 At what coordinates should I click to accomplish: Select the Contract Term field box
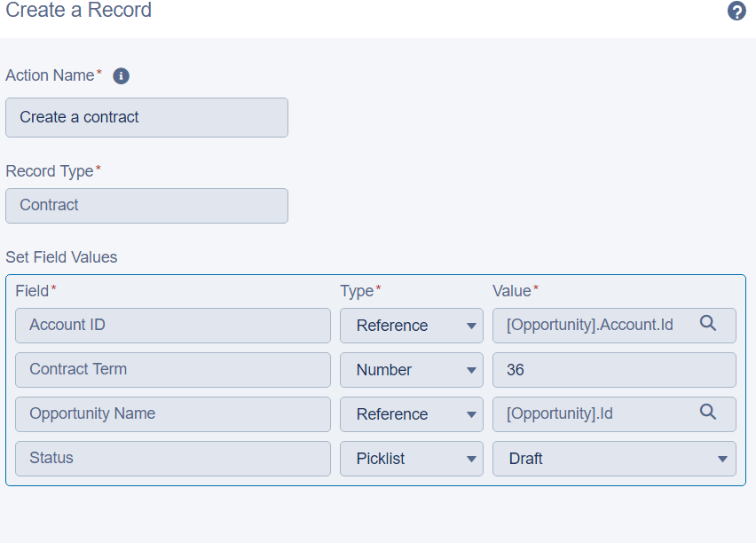[173, 370]
